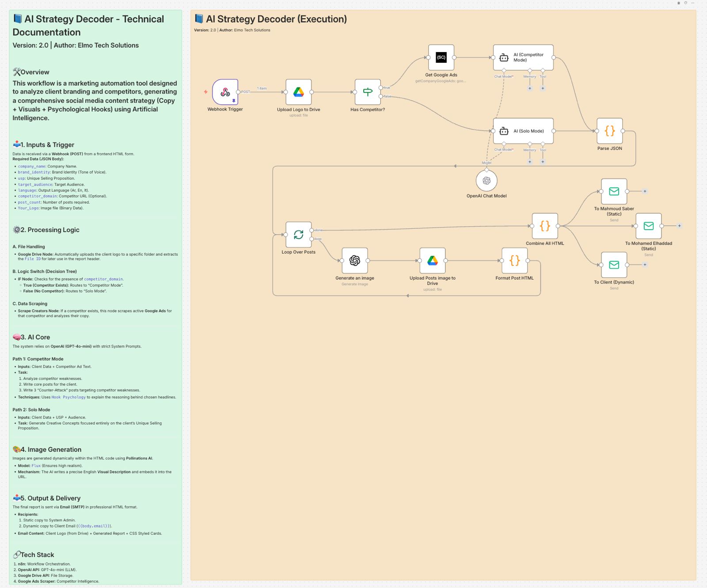Open the Parse JSON code node
The image size is (707, 588).
tap(610, 131)
